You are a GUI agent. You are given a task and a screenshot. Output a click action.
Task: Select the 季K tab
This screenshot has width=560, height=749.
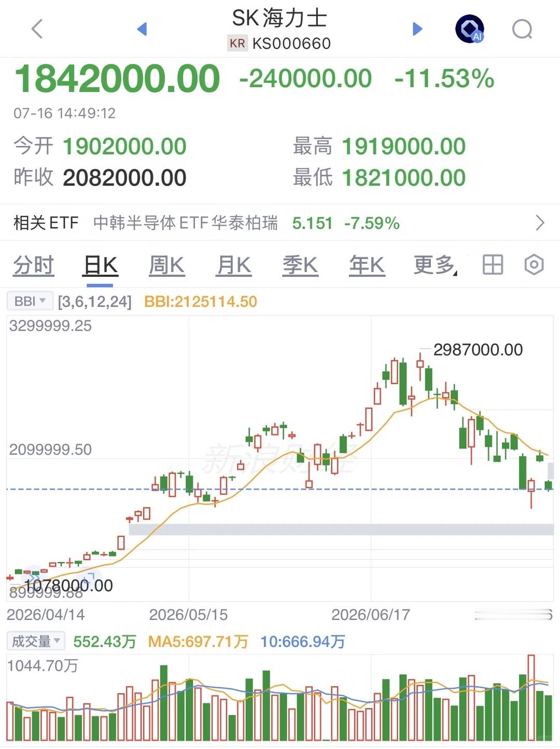click(300, 265)
